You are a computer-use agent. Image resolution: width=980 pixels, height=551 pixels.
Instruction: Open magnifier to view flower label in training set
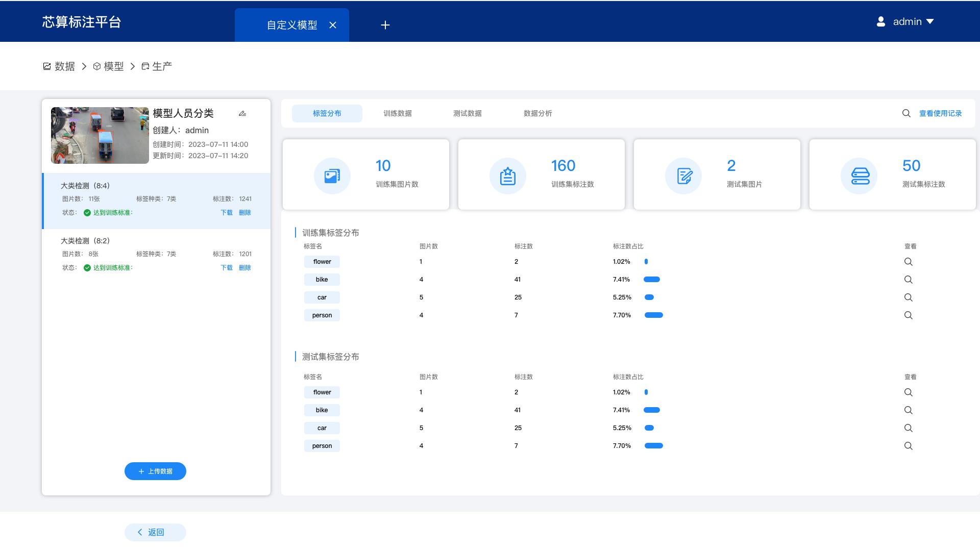(x=909, y=262)
